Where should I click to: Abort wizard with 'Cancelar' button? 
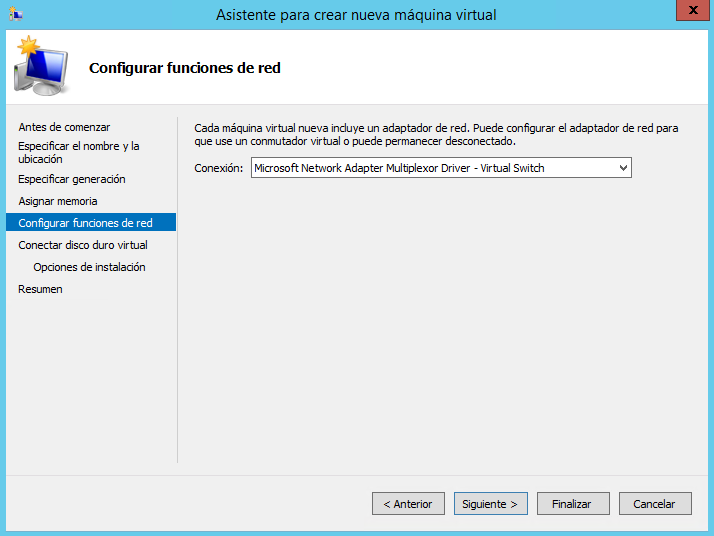655,504
